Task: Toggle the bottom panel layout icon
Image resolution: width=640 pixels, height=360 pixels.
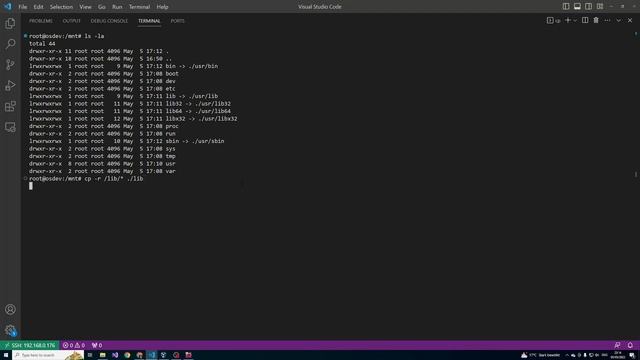Action: [x=577, y=7]
